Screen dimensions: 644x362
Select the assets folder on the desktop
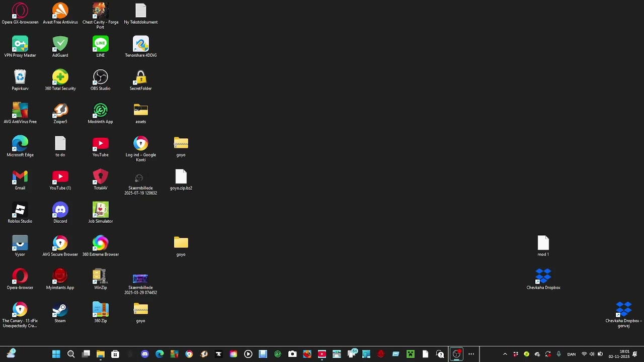tap(141, 113)
